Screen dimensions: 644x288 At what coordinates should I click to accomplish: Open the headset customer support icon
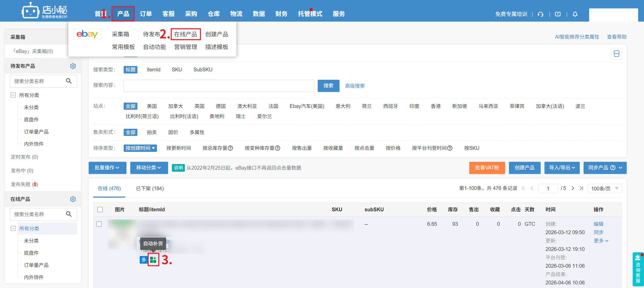click(541, 14)
